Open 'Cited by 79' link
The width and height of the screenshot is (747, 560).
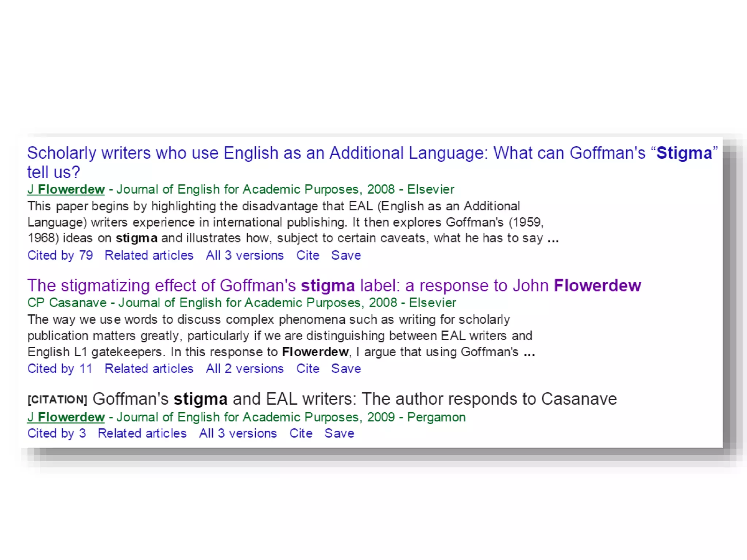pyautogui.click(x=60, y=255)
